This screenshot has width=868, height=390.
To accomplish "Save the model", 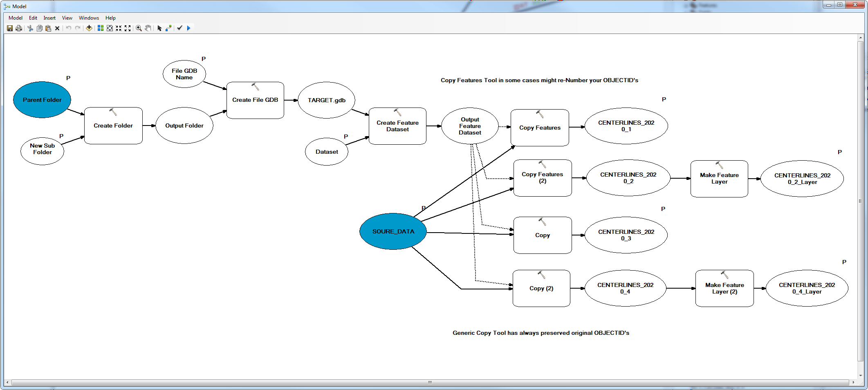I will tap(10, 28).
